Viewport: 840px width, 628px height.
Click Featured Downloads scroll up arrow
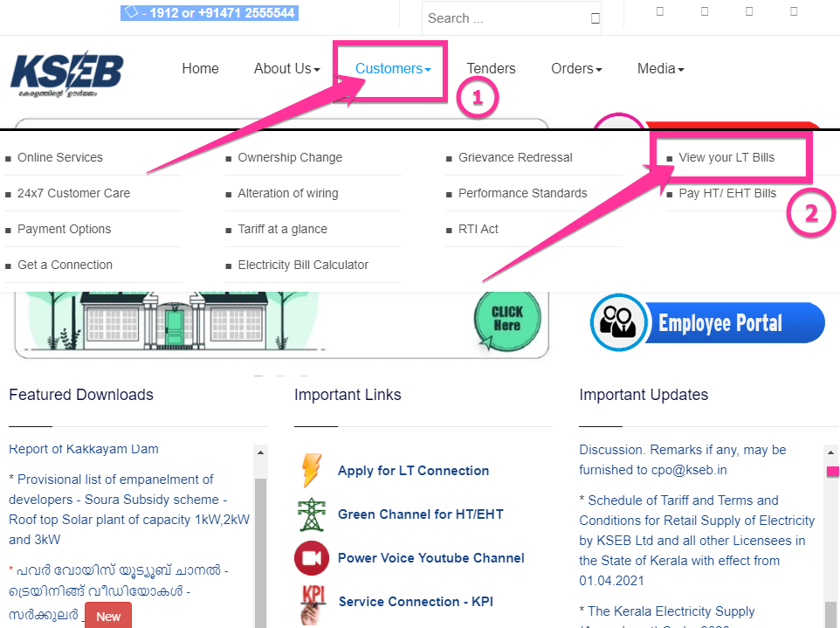[260, 452]
